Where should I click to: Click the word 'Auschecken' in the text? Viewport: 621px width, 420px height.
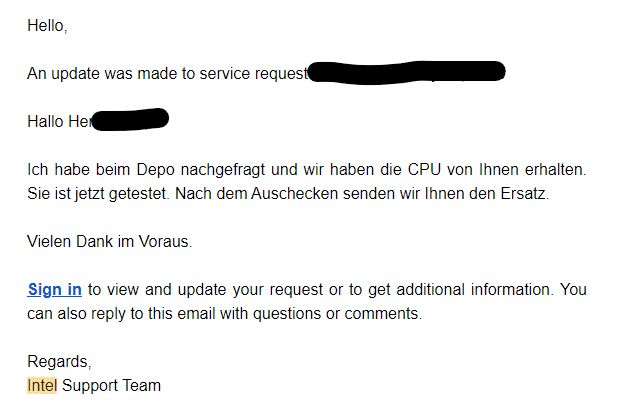point(294,193)
